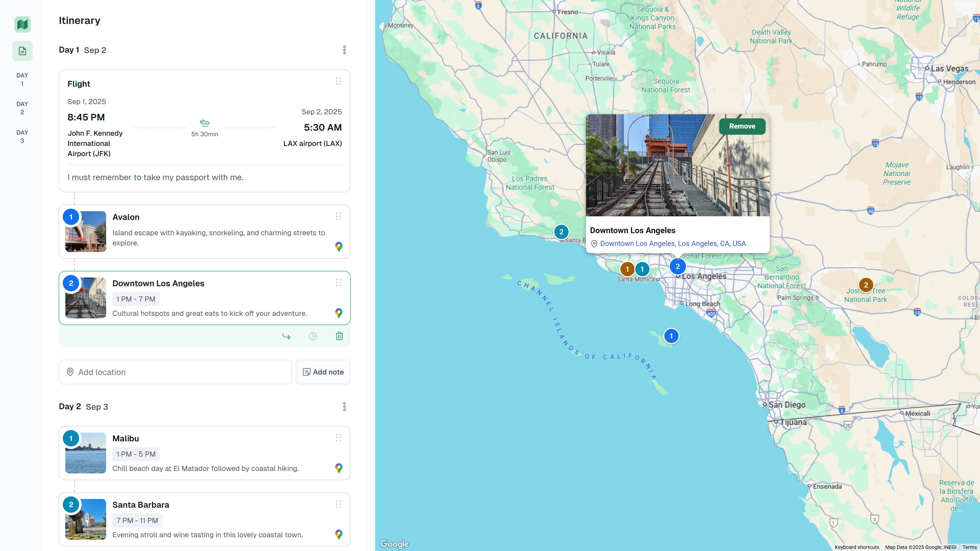Viewport: 980px width, 551px height.
Task: Open Downtown Los Angeles address link
Action: (x=673, y=243)
